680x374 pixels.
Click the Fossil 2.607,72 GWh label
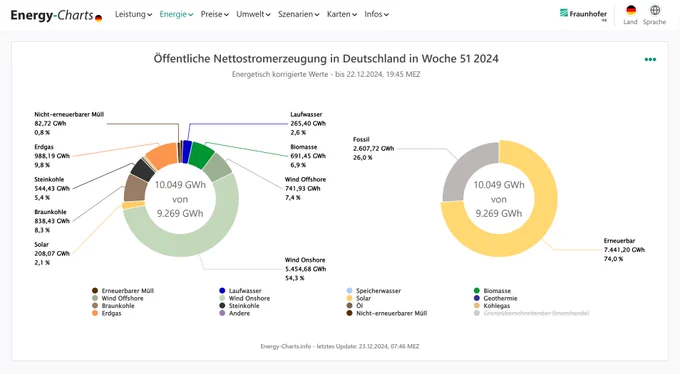(x=373, y=148)
